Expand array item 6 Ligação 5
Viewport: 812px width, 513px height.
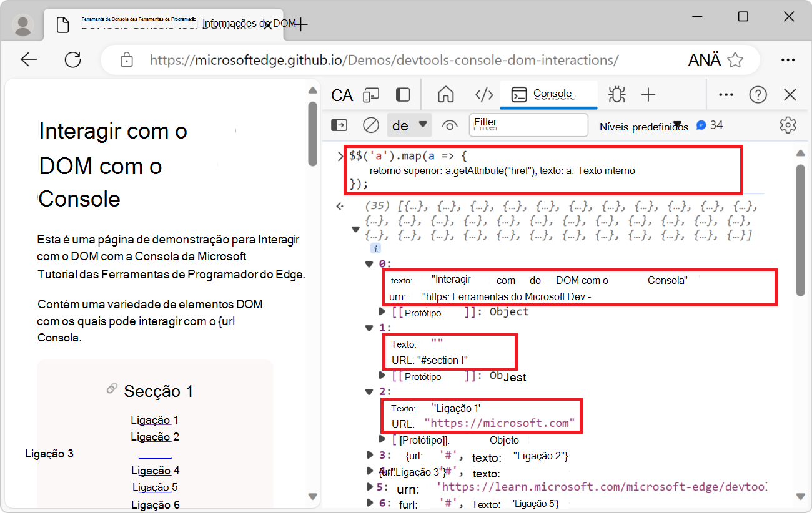369,502
